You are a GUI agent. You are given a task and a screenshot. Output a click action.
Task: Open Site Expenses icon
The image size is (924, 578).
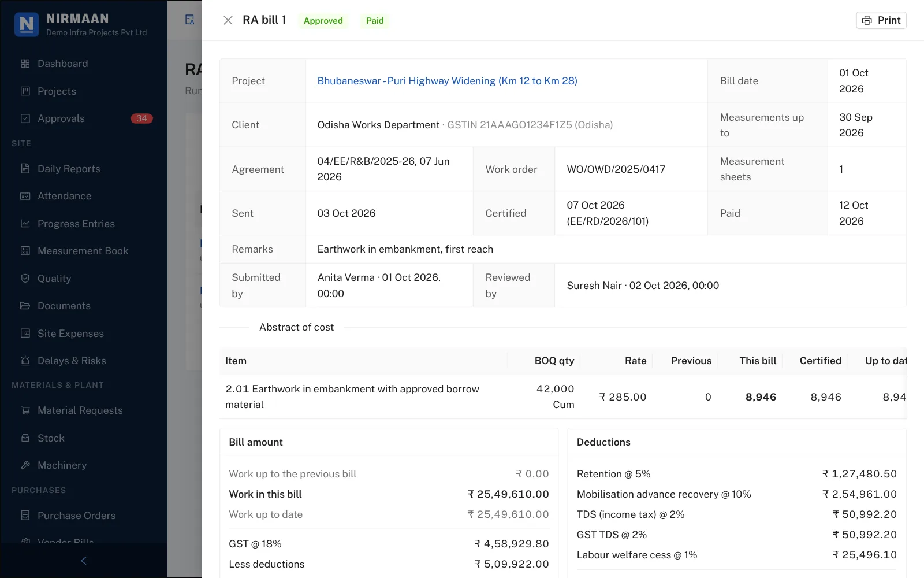tap(25, 334)
